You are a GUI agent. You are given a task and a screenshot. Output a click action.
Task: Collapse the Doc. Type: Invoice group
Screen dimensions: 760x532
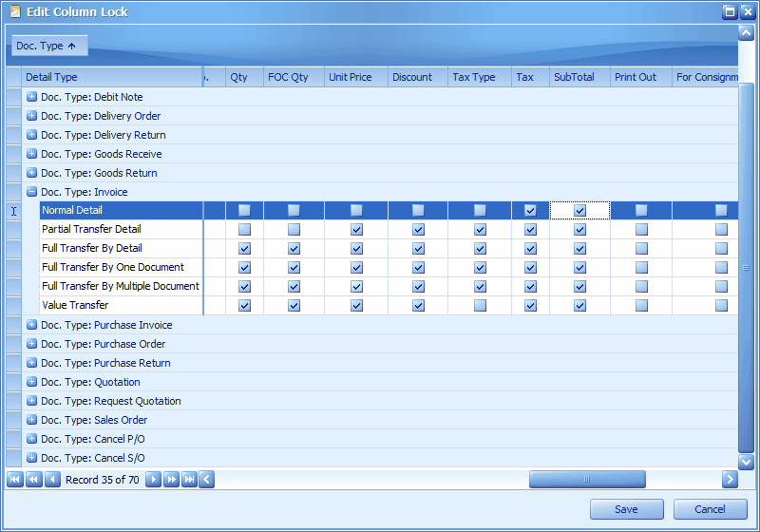(31, 192)
